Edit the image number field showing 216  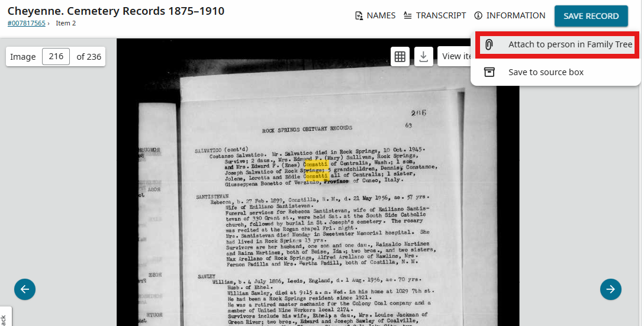click(56, 56)
